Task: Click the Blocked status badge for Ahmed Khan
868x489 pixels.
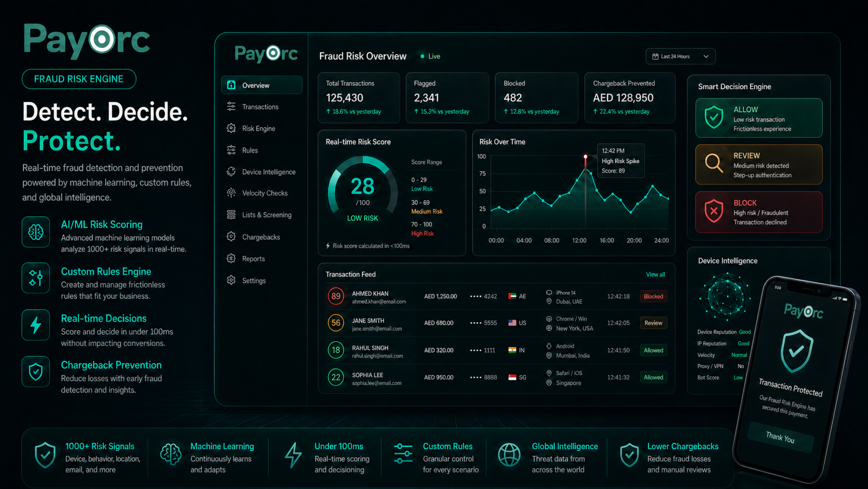Action: pos(653,296)
